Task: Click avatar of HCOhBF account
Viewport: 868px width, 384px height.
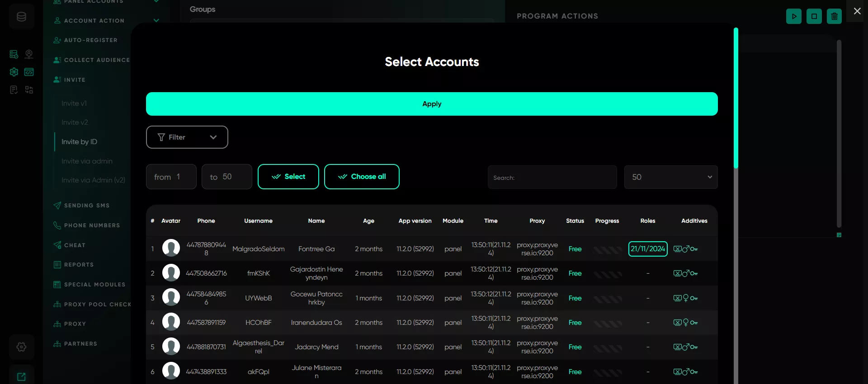Action: (x=171, y=322)
